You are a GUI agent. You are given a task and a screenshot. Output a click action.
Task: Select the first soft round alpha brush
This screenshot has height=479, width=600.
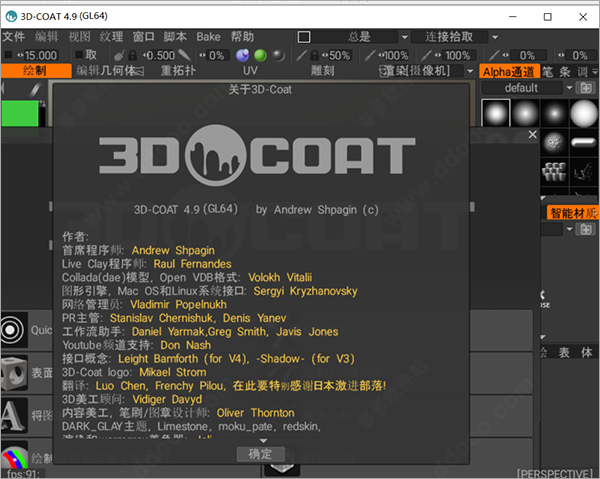(x=496, y=113)
